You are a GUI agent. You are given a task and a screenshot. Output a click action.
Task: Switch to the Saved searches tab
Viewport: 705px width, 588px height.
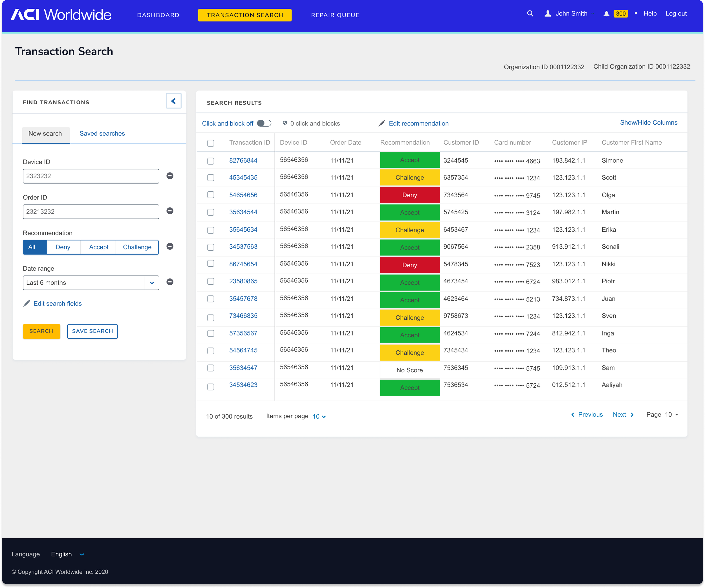tap(102, 134)
